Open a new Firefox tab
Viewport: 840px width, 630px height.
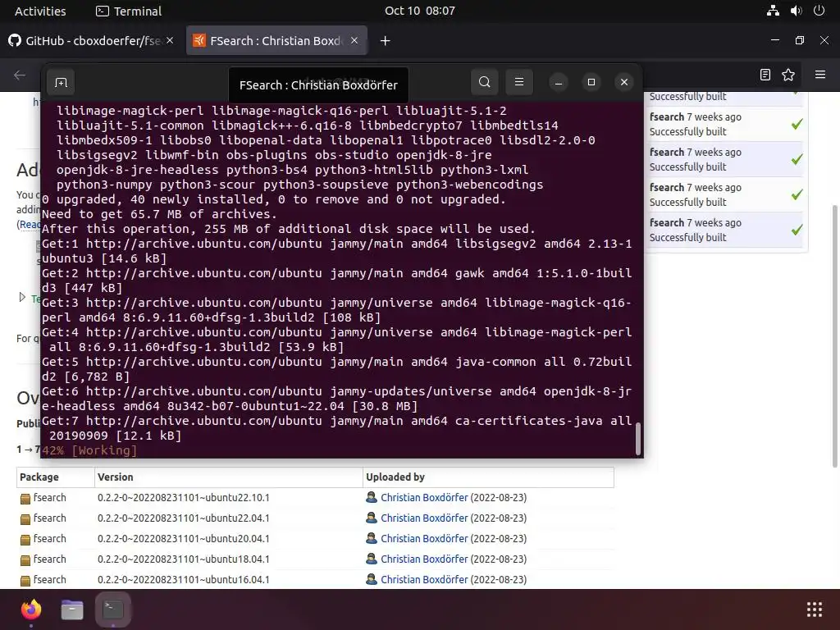pos(386,41)
